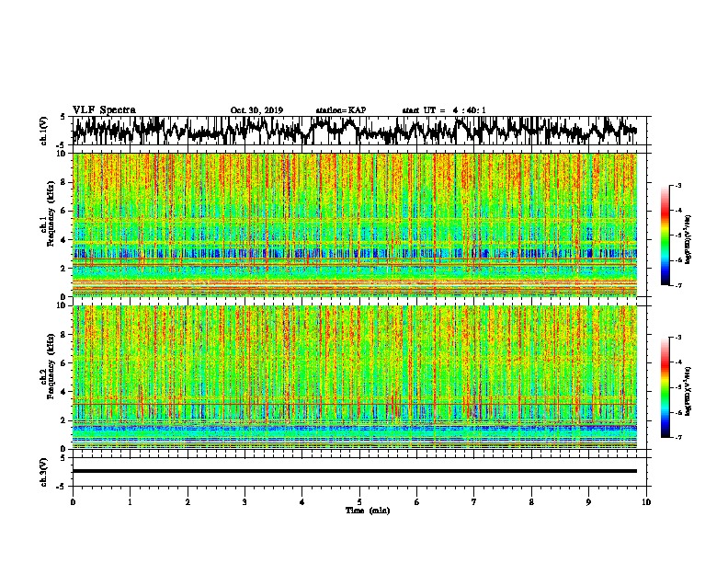Click time axis tick label '1'

130,502
